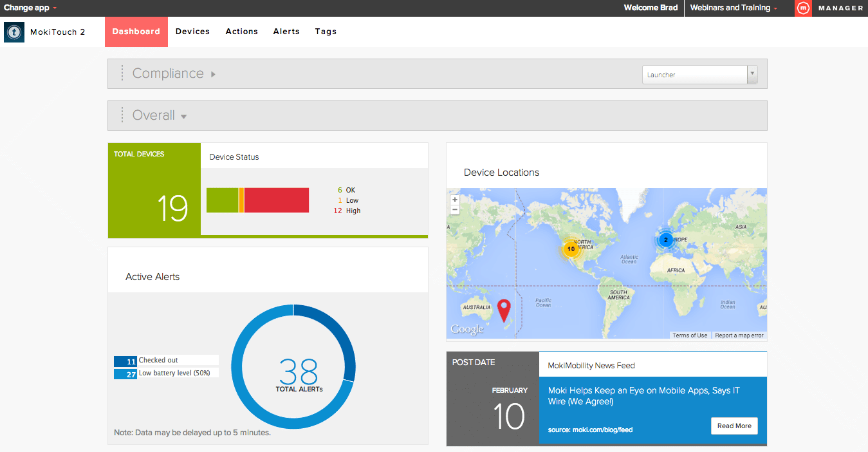The width and height of the screenshot is (868, 452).
Task: Click the 38 Total Alerts donut center
Action: pyautogui.click(x=300, y=375)
